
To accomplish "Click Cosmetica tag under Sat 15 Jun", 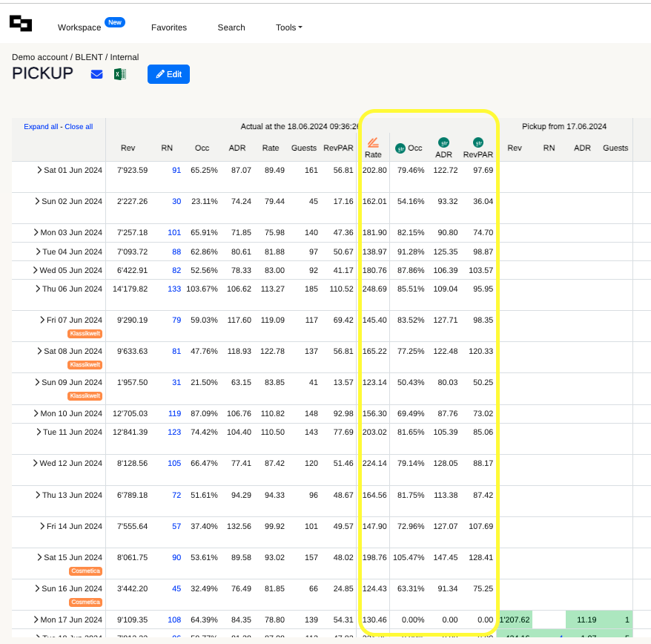I will 85,571.
